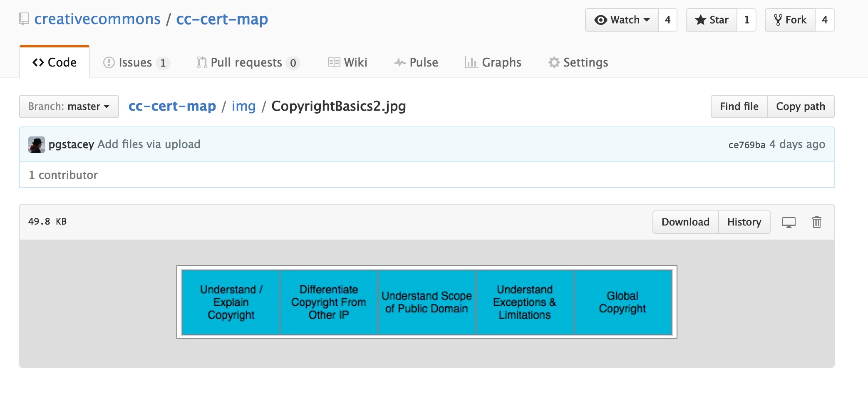
Task: View the file History
Action: click(744, 222)
